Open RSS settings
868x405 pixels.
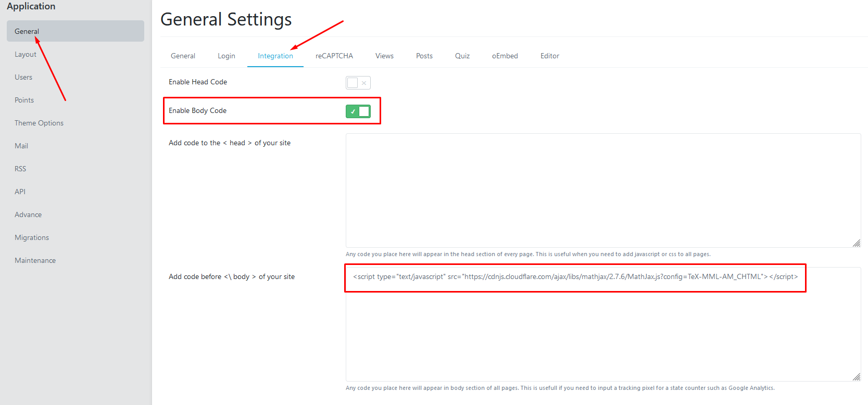click(20, 169)
